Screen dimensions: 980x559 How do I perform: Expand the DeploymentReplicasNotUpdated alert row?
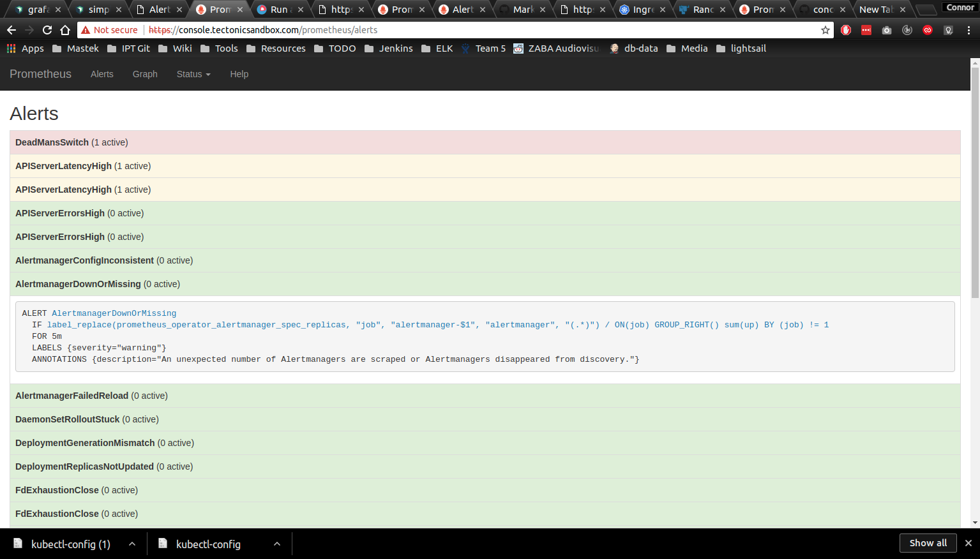click(x=485, y=466)
